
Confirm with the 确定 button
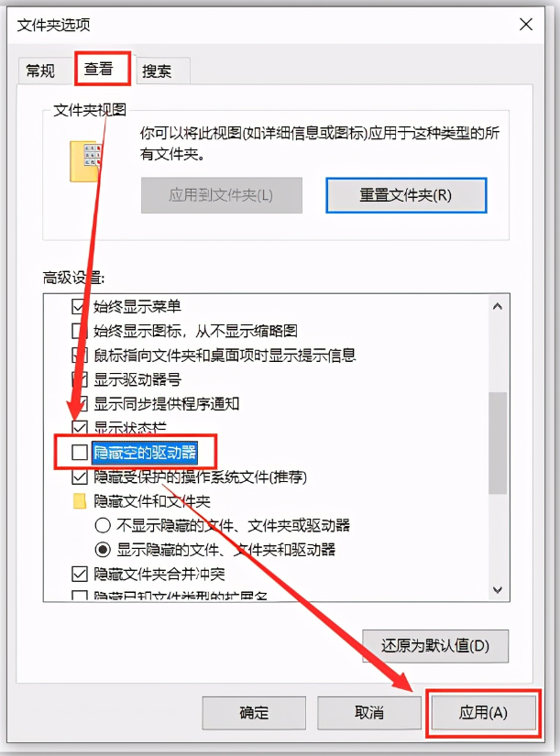(254, 713)
